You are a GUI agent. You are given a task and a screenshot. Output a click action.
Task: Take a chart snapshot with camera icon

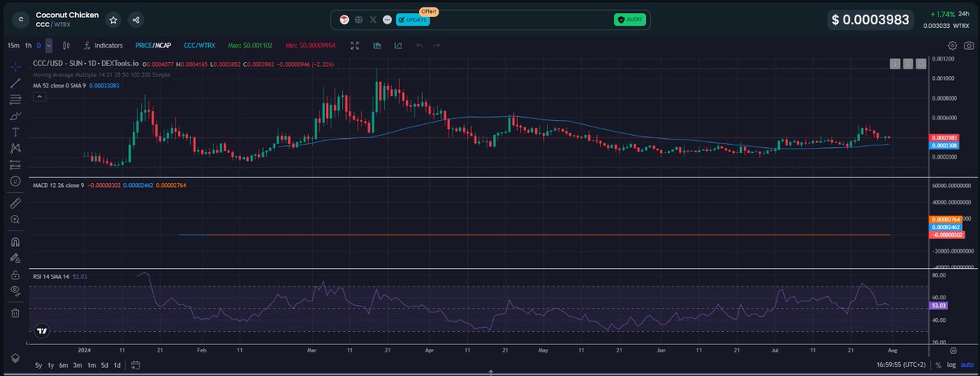[969, 46]
